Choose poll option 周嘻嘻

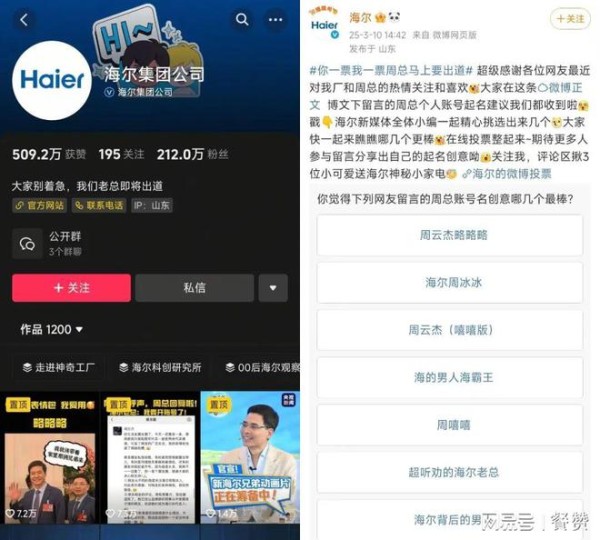tap(450, 425)
